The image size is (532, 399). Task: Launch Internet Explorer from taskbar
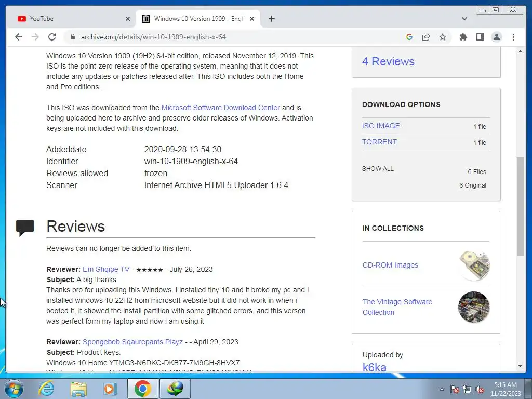pos(46,389)
